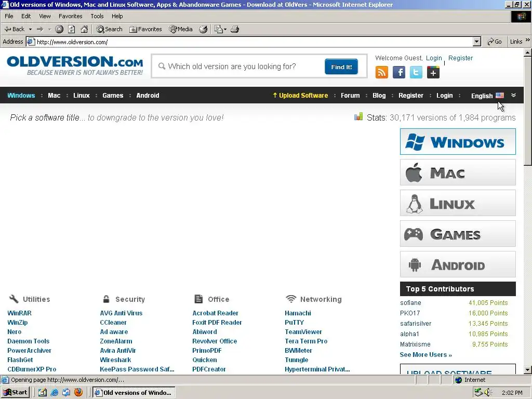532x399 pixels.
Task: Click the Upload Software link
Action: coord(300,96)
